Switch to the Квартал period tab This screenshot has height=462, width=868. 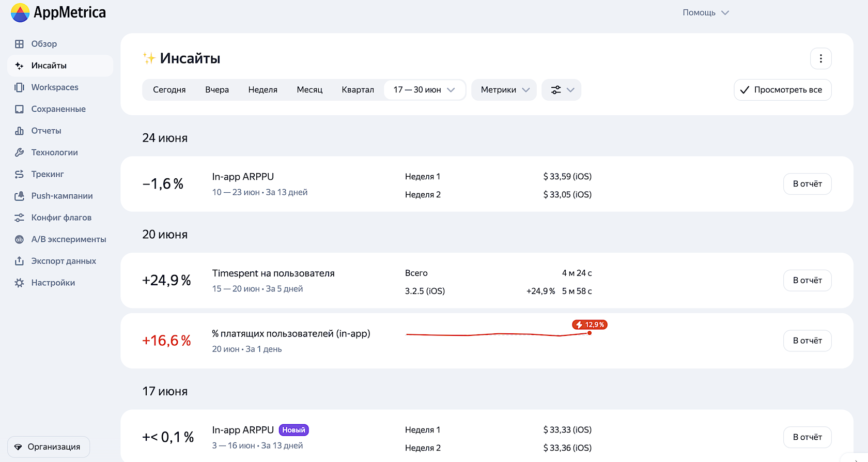coord(358,90)
